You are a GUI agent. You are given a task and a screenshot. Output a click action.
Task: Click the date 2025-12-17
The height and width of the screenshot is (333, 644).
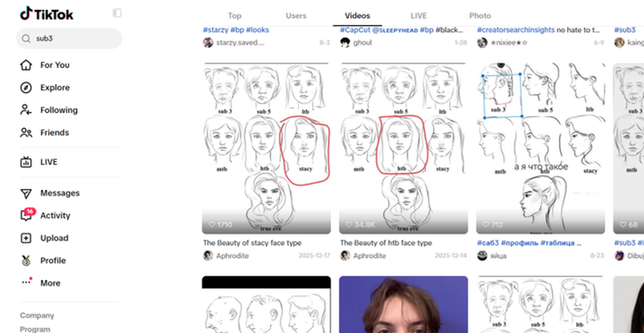tap(314, 256)
